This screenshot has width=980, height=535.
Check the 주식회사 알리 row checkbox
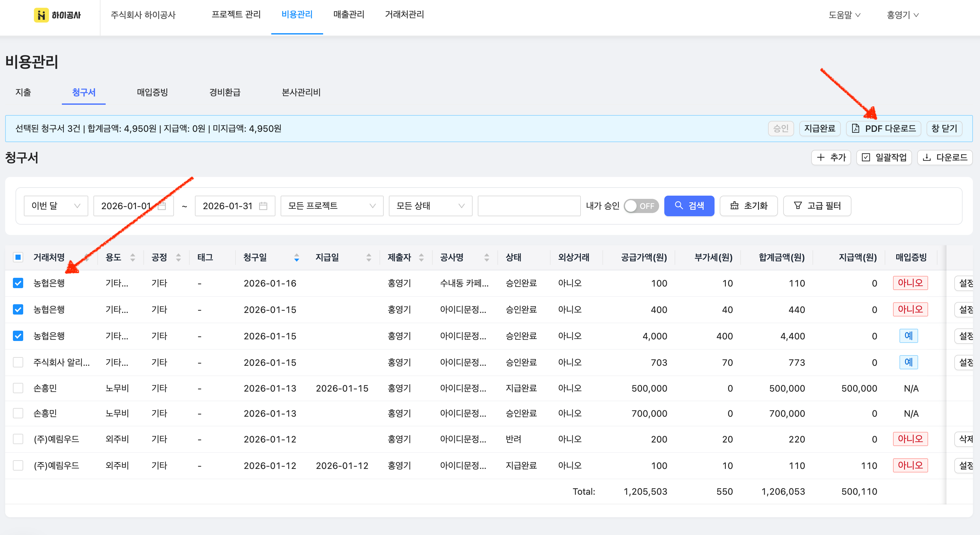click(x=18, y=362)
